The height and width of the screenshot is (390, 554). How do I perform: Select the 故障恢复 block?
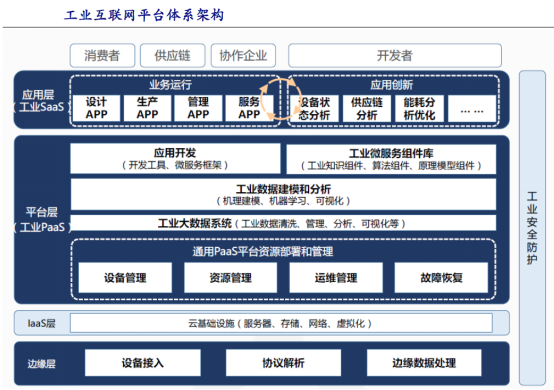pyautogui.click(x=441, y=278)
